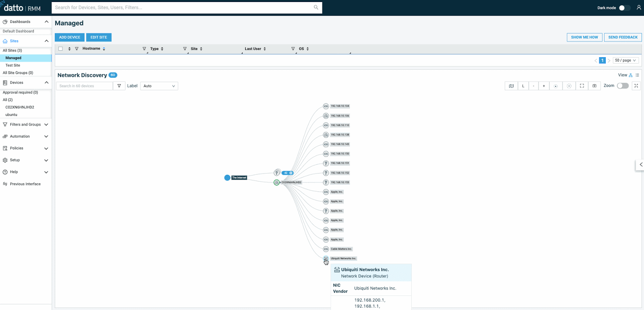Click the dashed-circle plus expand icon
This screenshot has width=644, height=310.
(x=555, y=86)
